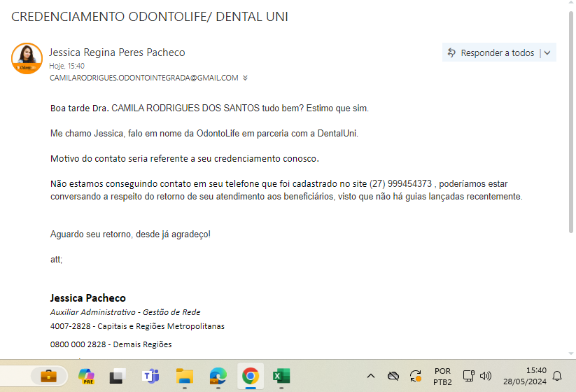
Task: Click the timestamp Hoje, 15:40
Action: [x=67, y=66]
